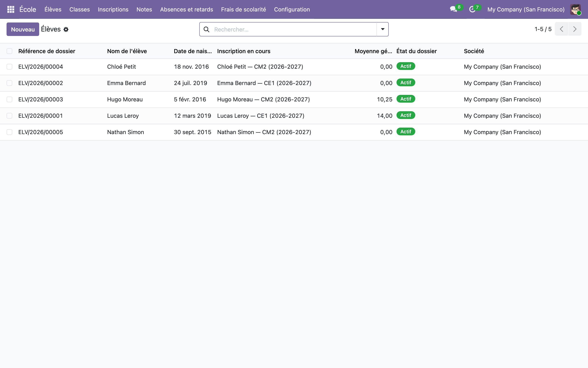
Task: Click student name Hugo Moreau
Action: [125, 99]
